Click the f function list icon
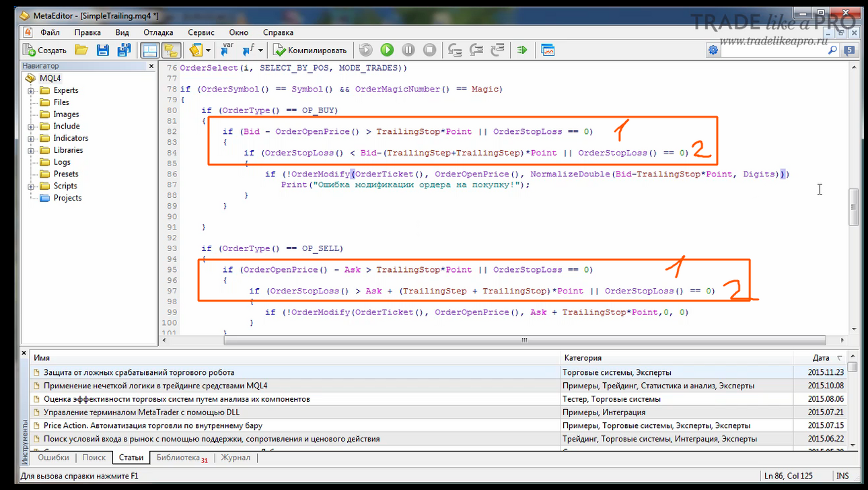868x490 pixels. tap(248, 50)
